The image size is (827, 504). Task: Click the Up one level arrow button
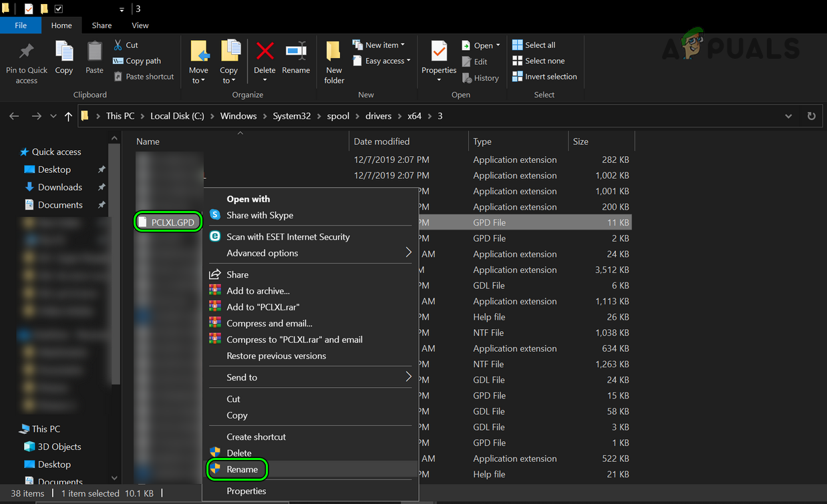(68, 116)
